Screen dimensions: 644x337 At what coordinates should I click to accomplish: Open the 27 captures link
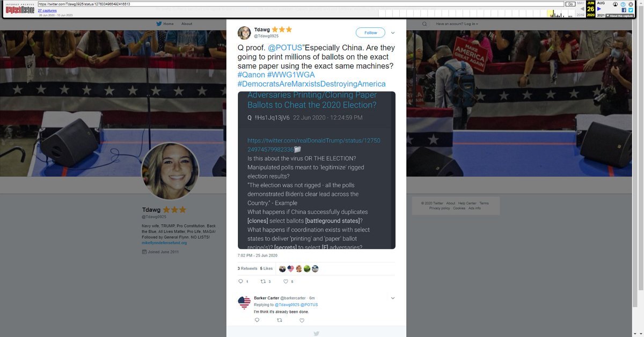pos(47,10)
